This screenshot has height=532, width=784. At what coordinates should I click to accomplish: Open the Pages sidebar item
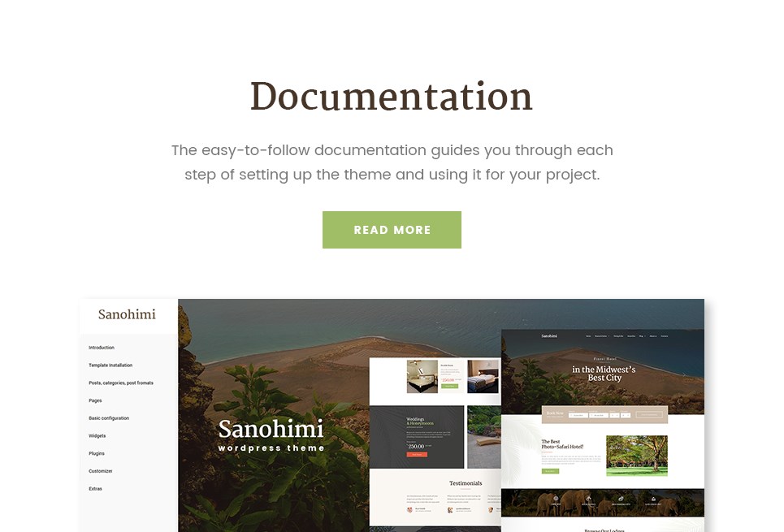point(95,400)
